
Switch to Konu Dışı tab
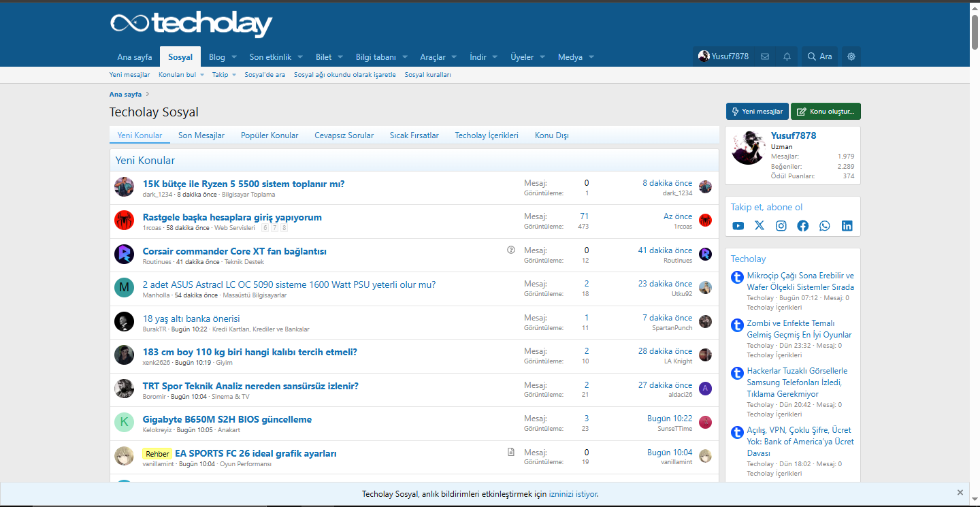pos(552,135)
